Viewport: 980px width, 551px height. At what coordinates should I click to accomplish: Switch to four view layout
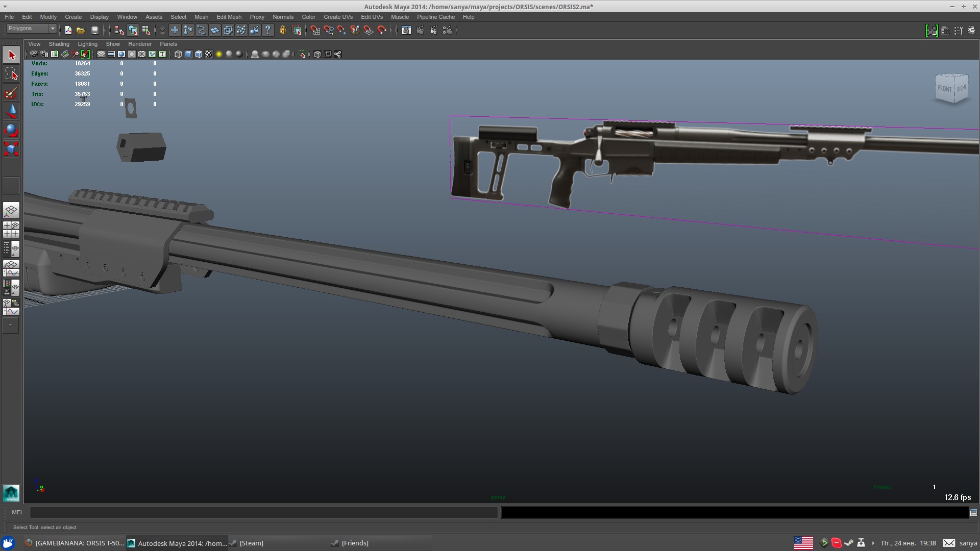[11, 229]
